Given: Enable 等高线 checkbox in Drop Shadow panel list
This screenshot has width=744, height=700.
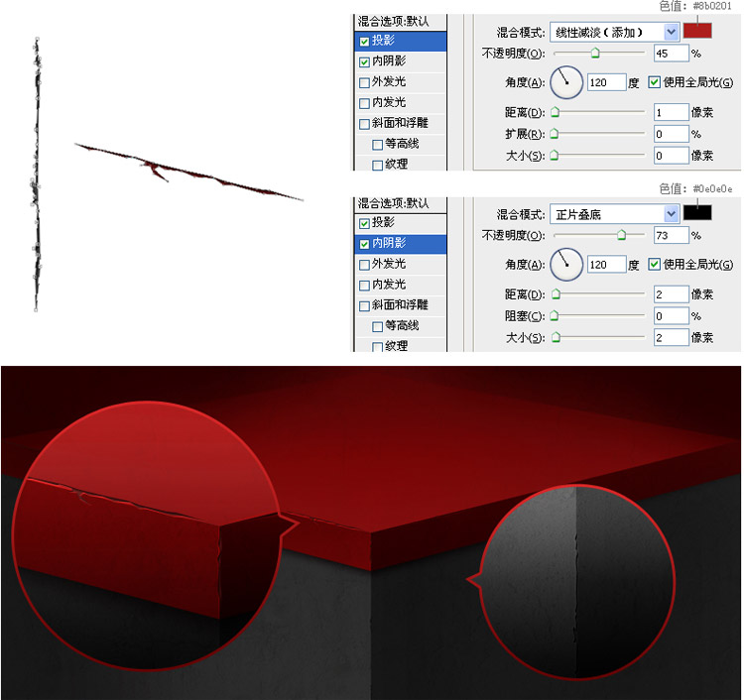Looking at the screenshot, I should point(378,145).
